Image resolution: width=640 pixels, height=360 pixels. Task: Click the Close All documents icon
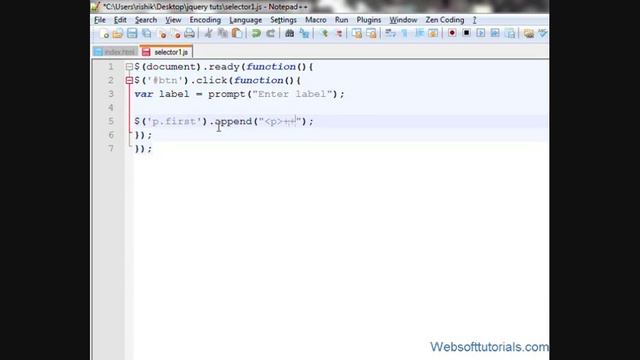[x=176, y=33]
